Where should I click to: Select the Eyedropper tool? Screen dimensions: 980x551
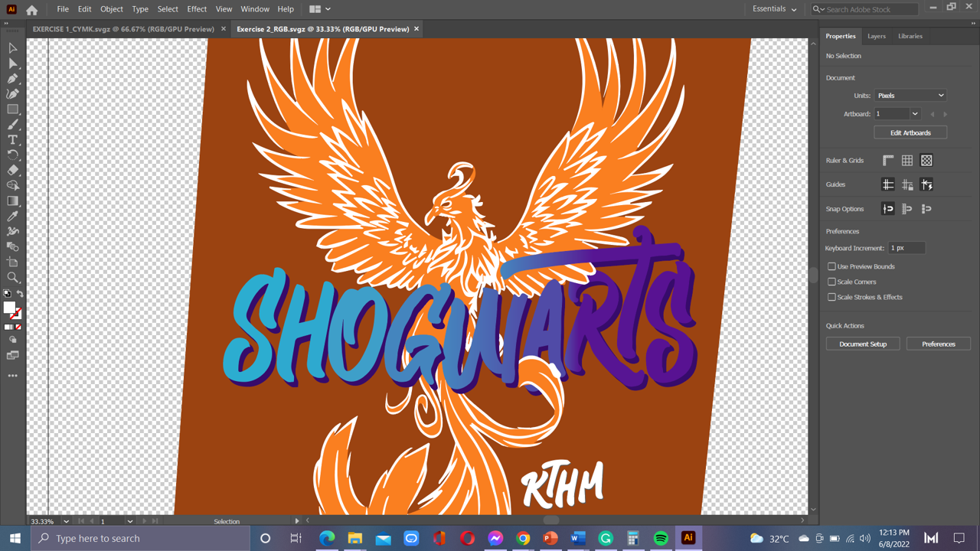coord(13,217)
